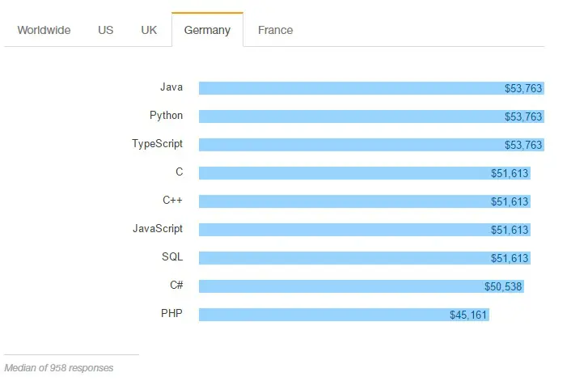This screenshot has height=381, width=588.
Task: Select the UK tab
Action: coord(149,30)
